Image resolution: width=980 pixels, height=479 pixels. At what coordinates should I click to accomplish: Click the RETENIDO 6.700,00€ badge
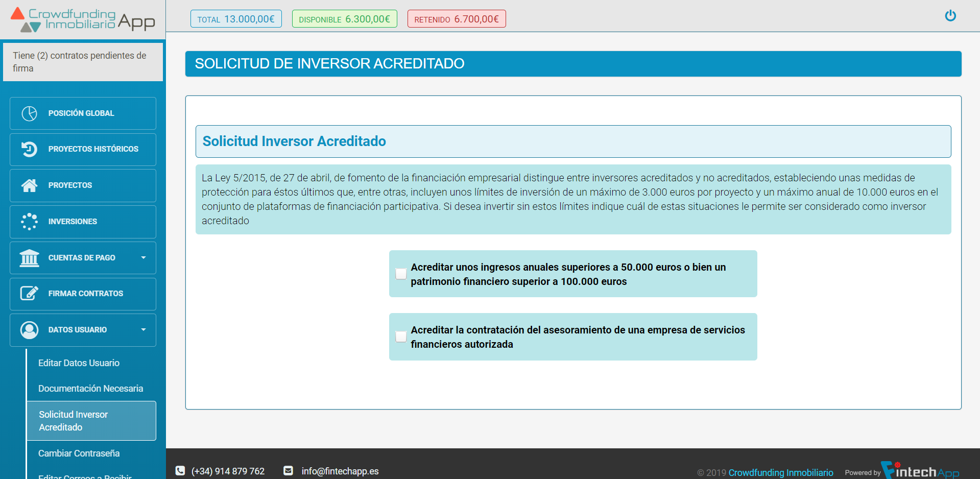[457, 19]
